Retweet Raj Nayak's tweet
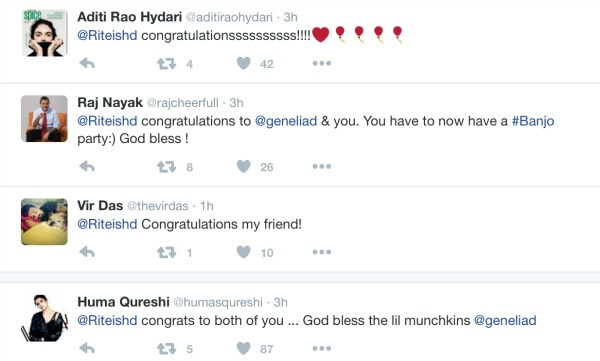600x361 pixels. click(x=166, y=167)
